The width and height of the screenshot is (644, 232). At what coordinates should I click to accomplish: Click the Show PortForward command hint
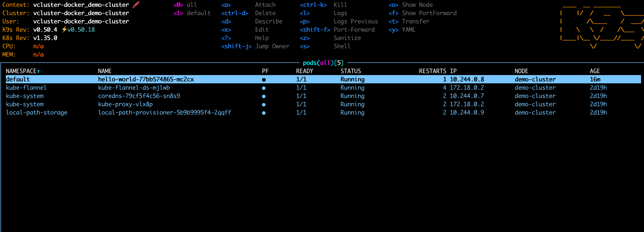click(429, 13)
